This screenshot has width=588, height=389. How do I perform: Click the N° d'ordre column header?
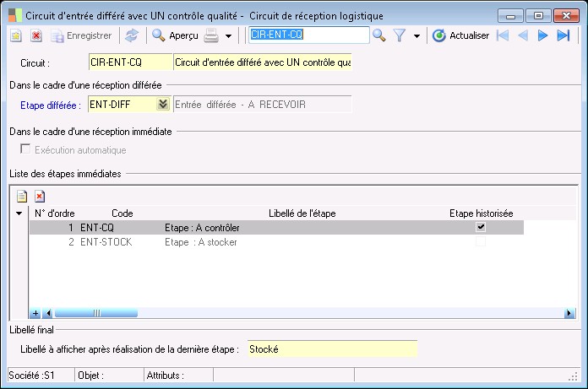tap(55, 213)
